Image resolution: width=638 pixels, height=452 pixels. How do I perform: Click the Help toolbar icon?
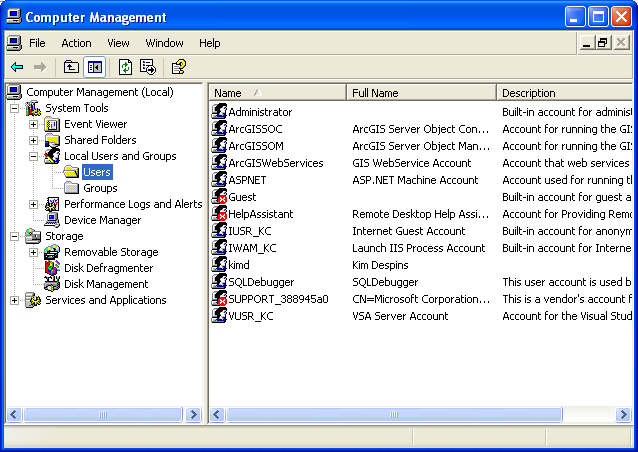coord(178,67)
